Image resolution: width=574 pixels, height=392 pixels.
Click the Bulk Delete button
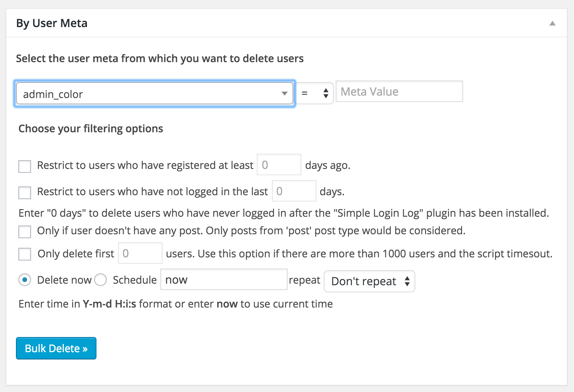click(56, 348)
